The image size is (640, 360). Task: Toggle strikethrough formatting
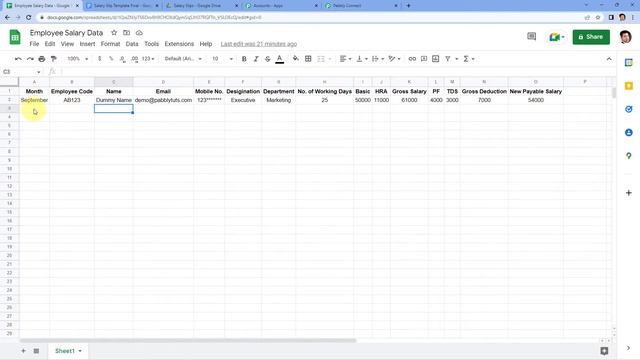(268, 59)
